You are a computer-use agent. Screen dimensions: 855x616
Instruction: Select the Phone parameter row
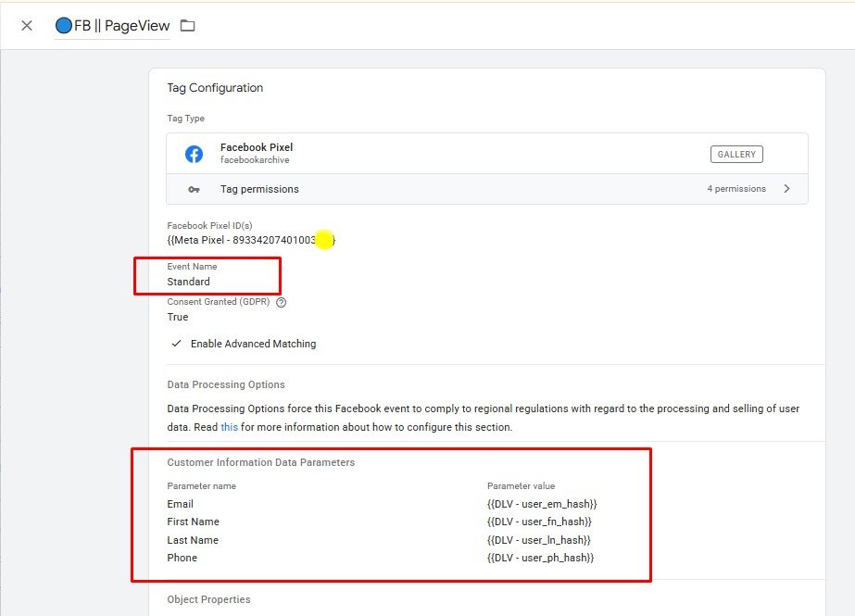pos(182,558)
